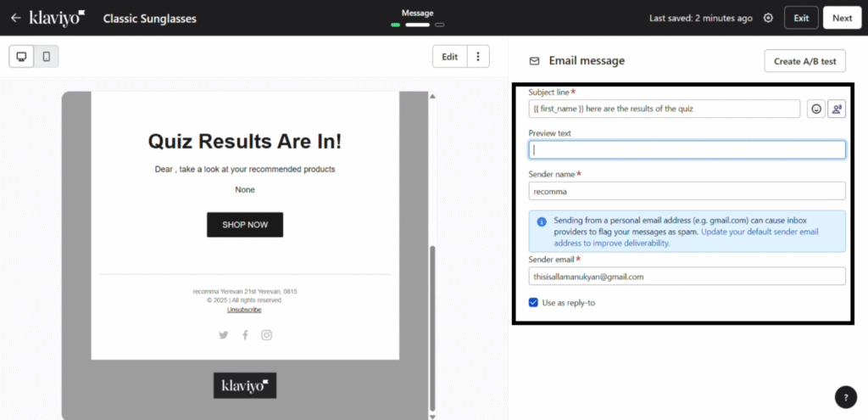868x420 pixels.
Task: Click the Message step progress indicator
Action: 417,25
